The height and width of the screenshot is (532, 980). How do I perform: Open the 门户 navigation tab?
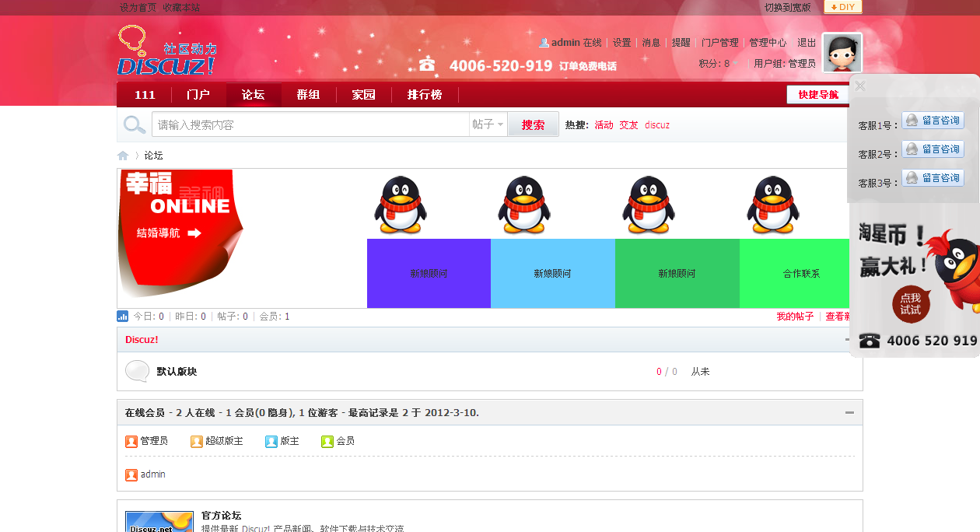point(198,95)
